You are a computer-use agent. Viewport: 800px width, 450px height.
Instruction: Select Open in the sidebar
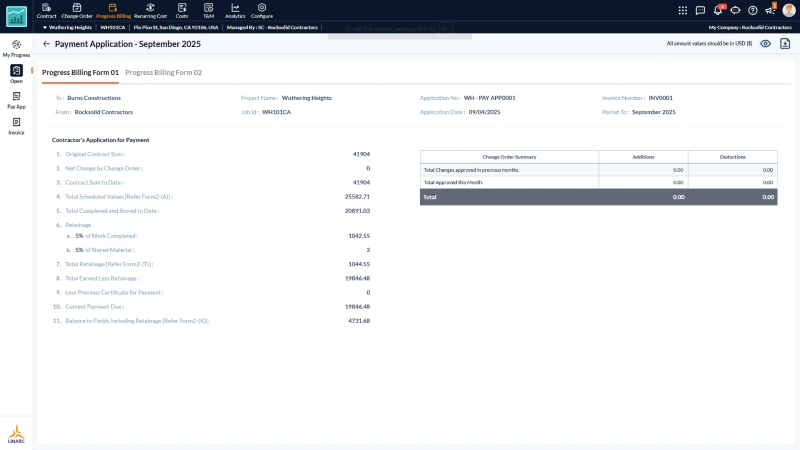point(16,74)
